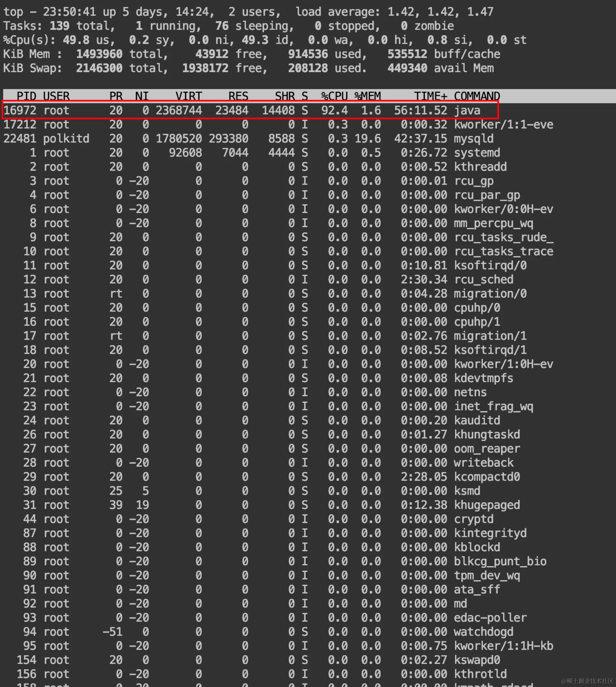Click the 2146300 total swap value
Image resolution: width=616 pixels, height=687 pixels.
99,68
